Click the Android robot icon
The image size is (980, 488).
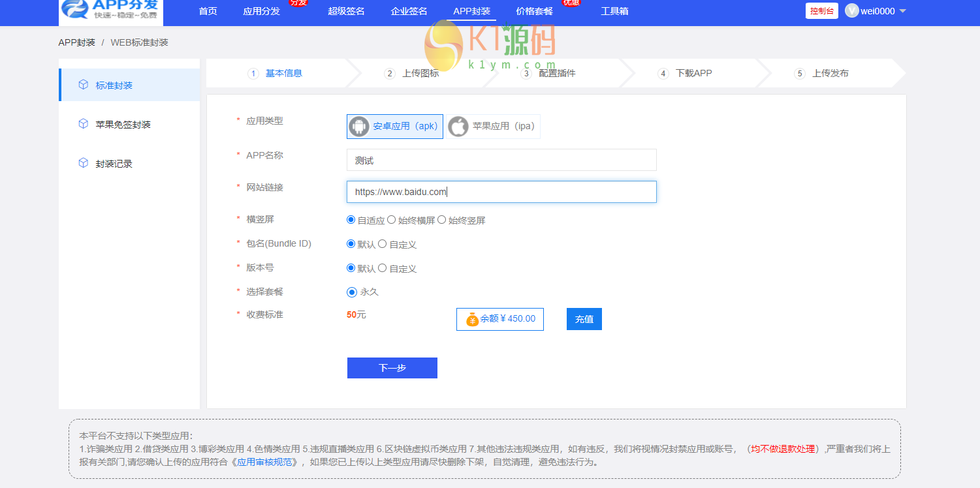(359, 127)
